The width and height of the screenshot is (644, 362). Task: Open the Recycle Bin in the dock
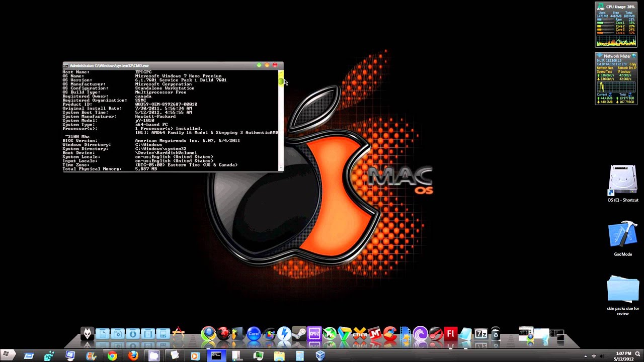pos(496,334)
